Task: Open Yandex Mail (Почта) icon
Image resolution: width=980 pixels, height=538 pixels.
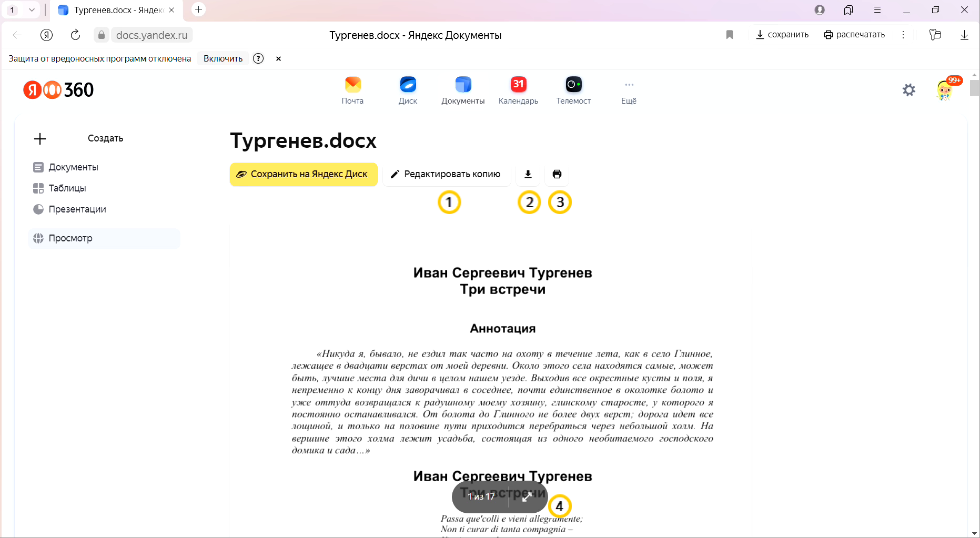Action: click(x=352, y=90)
